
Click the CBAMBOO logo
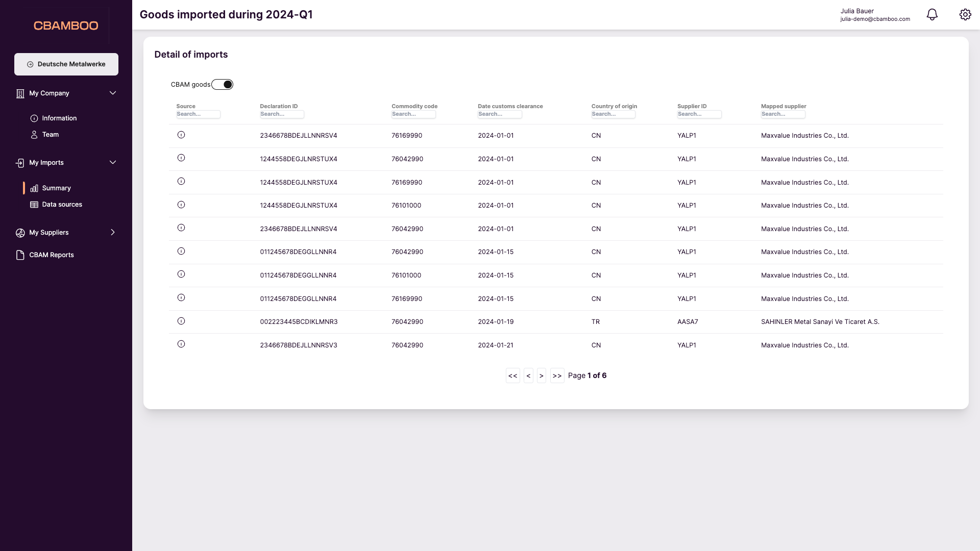point(66,26)
